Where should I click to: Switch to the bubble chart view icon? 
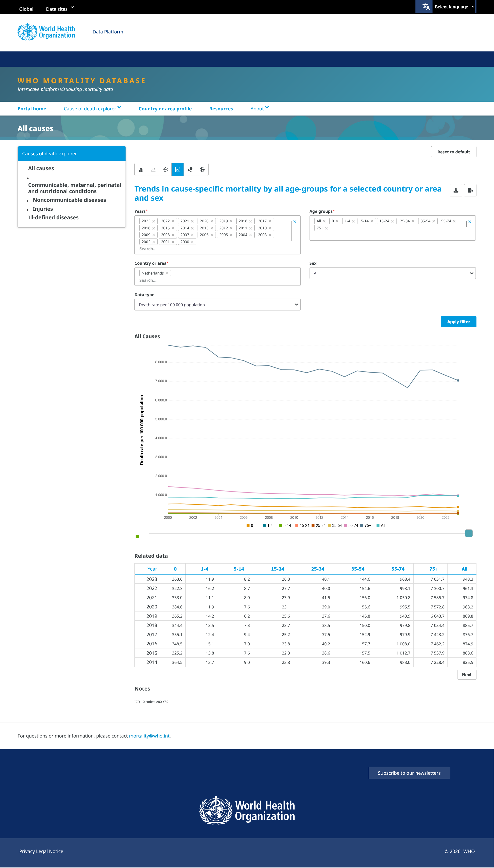[190, 170]
